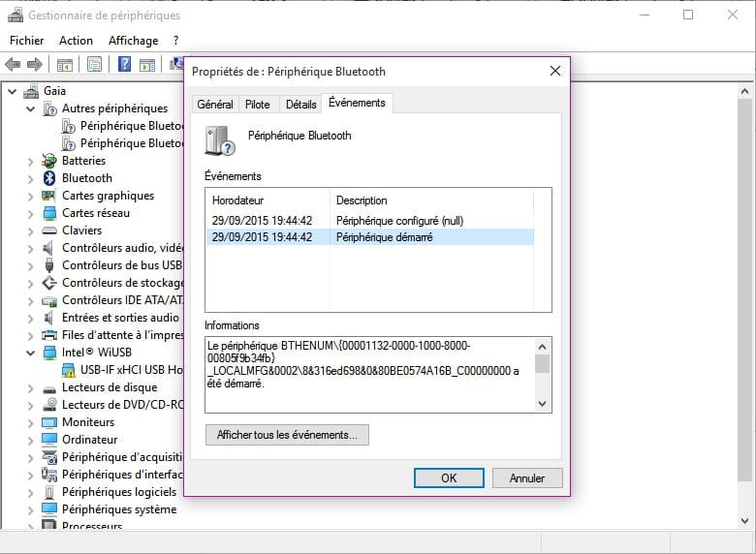Click device tree scrollbar up arrow

745,91
